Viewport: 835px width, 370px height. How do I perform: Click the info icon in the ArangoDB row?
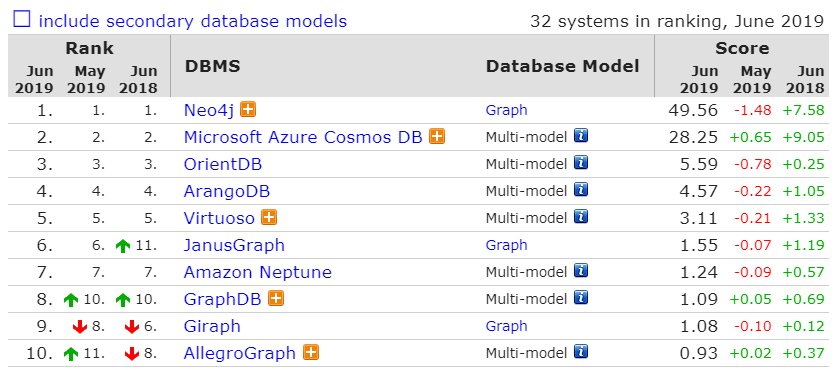581,190
